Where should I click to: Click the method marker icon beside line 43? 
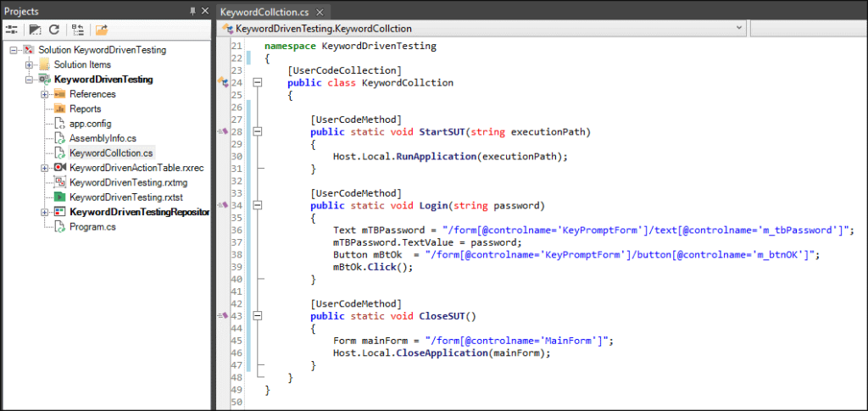coord(223,315)
